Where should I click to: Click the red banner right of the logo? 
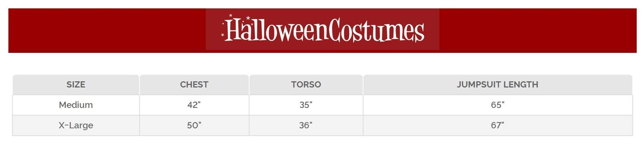537,30
